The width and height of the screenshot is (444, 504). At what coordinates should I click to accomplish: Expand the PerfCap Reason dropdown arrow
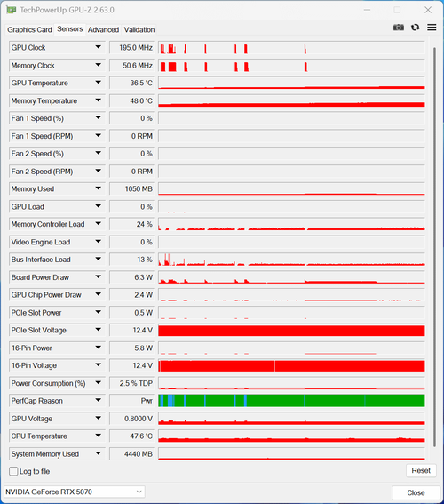click(99, 401)
